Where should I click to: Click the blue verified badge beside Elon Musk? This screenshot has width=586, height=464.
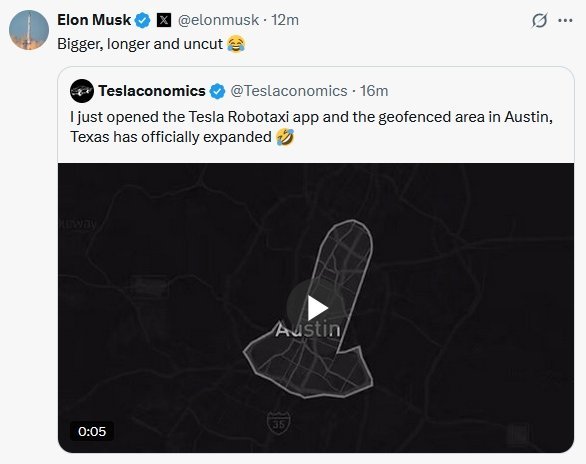point(142,20)
